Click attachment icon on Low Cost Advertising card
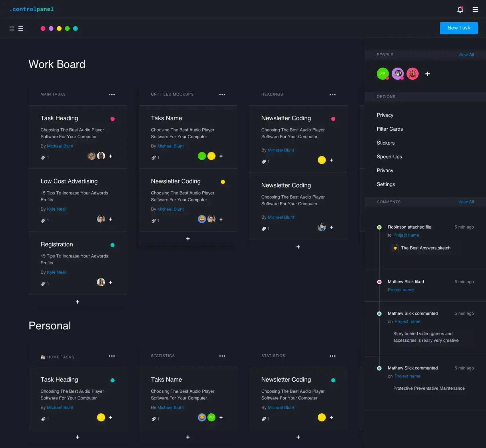486x448 pixels. pyautogui.click(x=43, y=221)
